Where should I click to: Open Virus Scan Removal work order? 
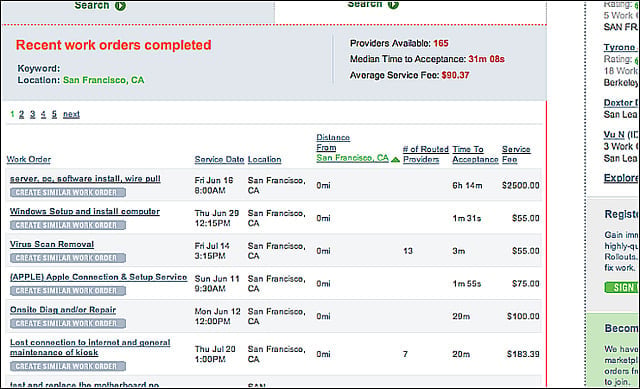[x=52, y=244]
